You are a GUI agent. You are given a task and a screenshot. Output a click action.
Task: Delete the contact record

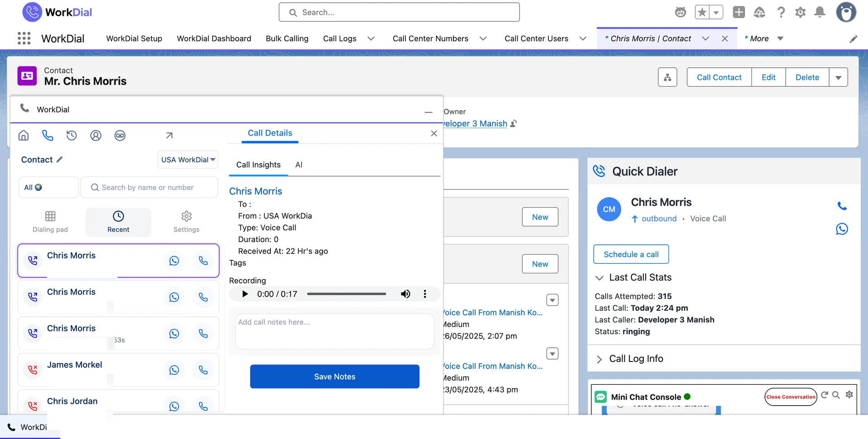tap(807, 77)
